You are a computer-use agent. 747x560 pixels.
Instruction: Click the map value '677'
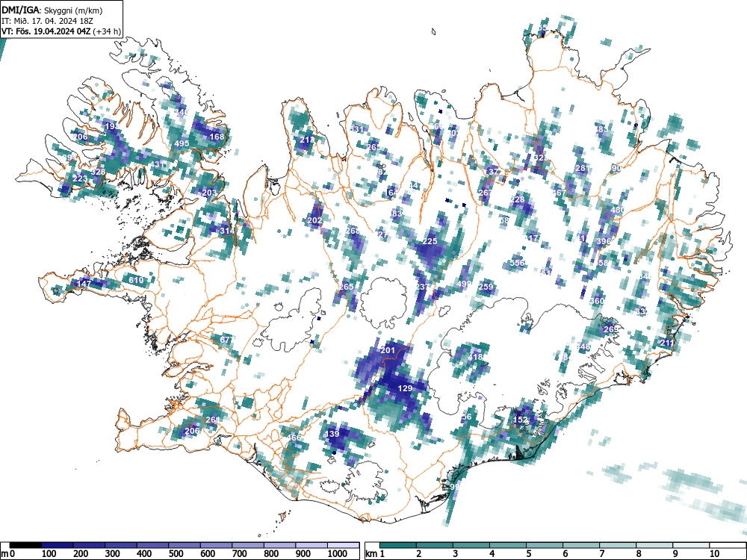(226, 340)
